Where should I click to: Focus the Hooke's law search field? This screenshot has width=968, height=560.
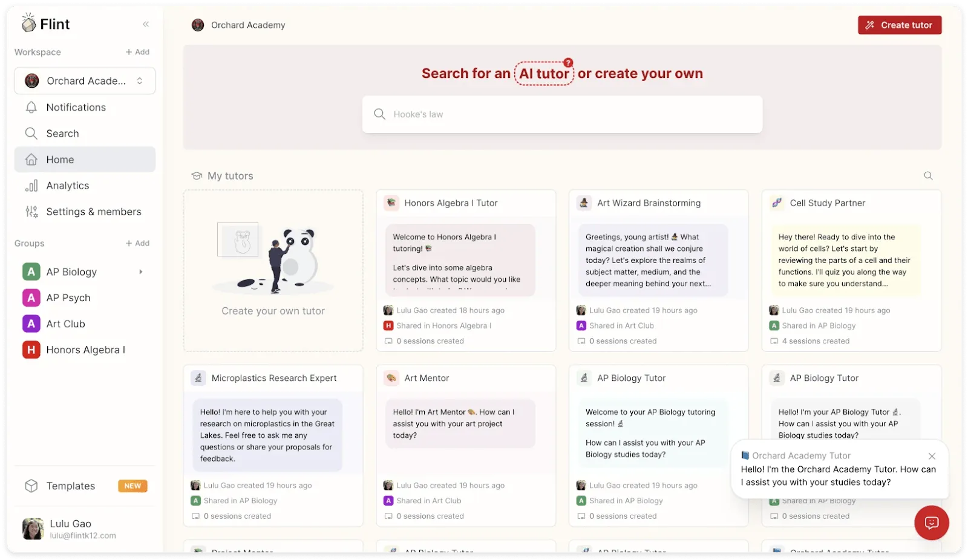point(562,114)
